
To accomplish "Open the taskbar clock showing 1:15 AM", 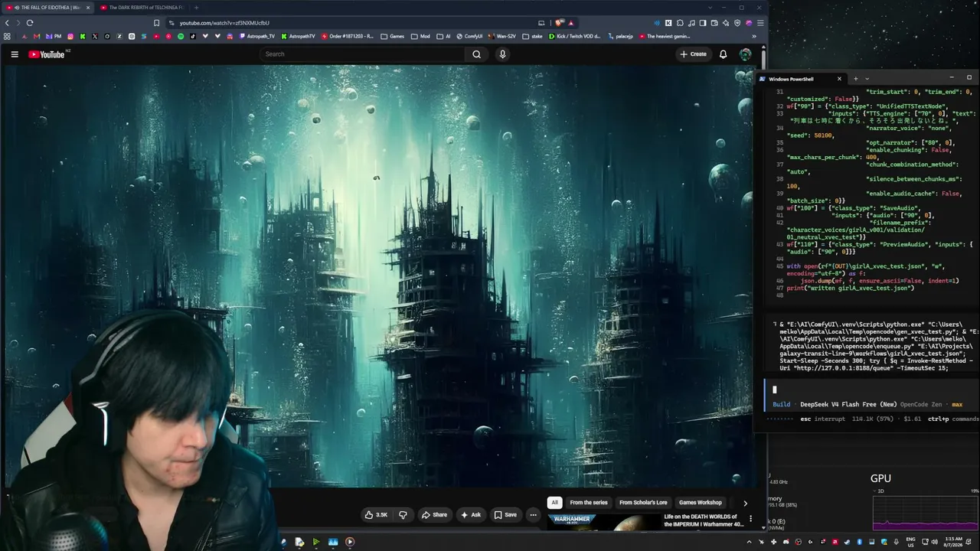I will pos(953,542).
